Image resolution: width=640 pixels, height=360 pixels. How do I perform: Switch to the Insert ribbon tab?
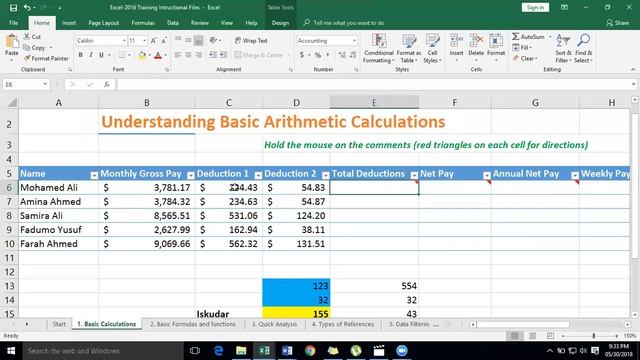coord(69,23)
